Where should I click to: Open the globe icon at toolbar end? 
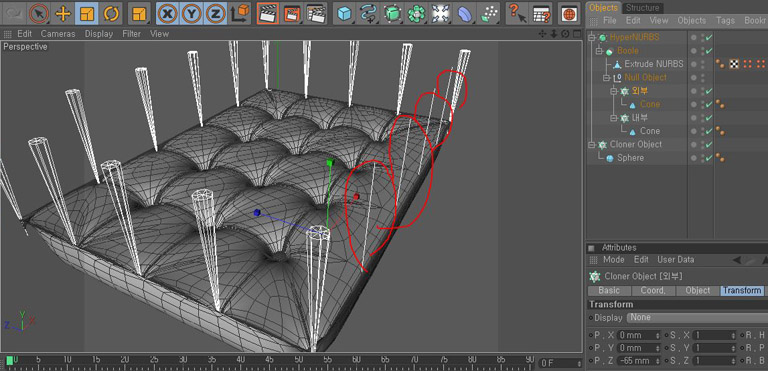(569, 13)
